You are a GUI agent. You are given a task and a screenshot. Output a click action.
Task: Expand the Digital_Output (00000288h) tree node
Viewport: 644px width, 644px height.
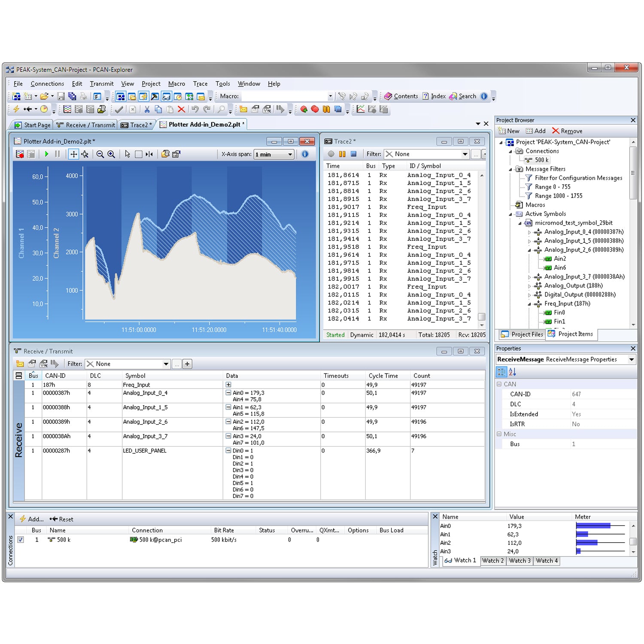click(x=529, y=295)
